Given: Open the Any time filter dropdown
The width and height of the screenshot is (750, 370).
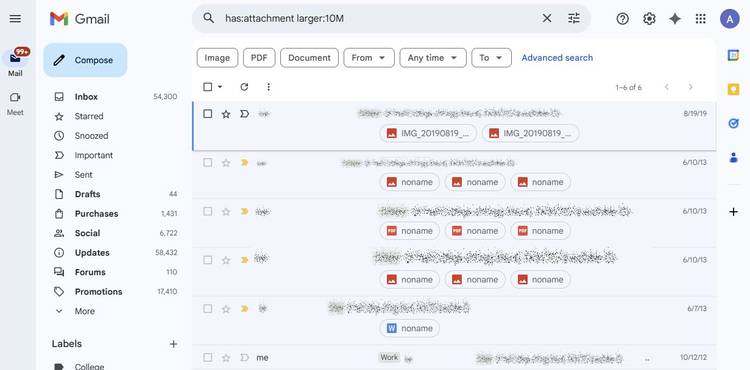Looking at the screenshot, I should [x=433, y=58].
